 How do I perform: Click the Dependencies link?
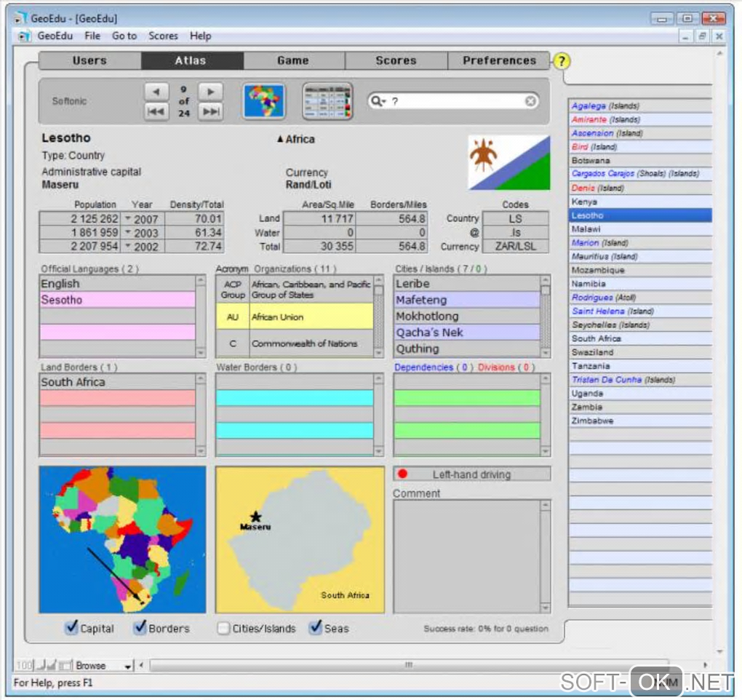tap(423, 367)
